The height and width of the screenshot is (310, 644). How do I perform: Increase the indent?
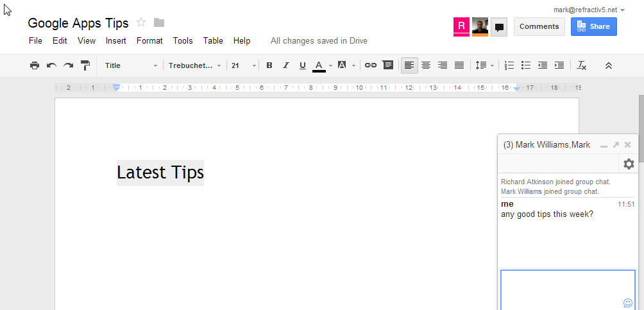point(559,65)
